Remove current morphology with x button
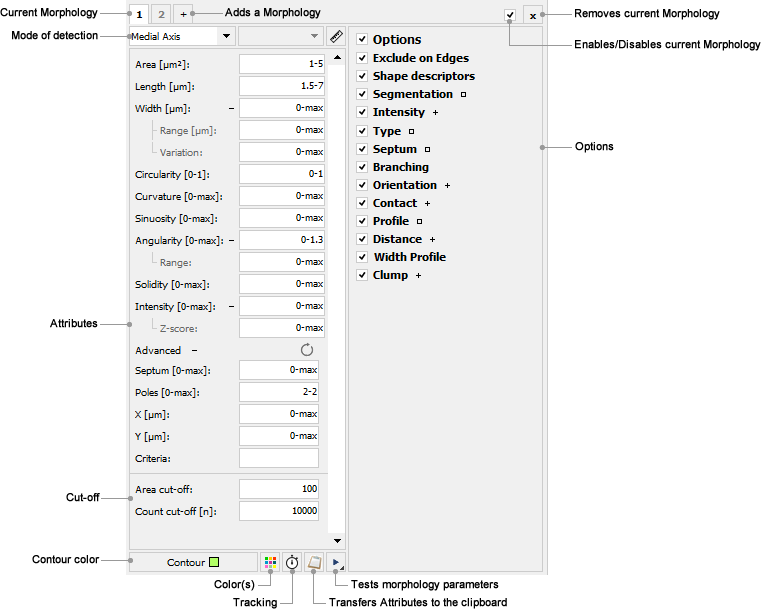This screenshot has height=609, width=761. coord(532,16)
